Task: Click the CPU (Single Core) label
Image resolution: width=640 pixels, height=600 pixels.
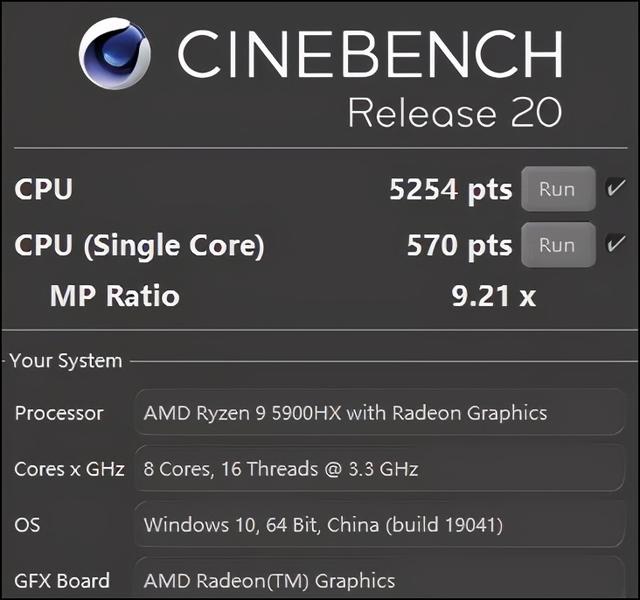Action: (139, 245)
